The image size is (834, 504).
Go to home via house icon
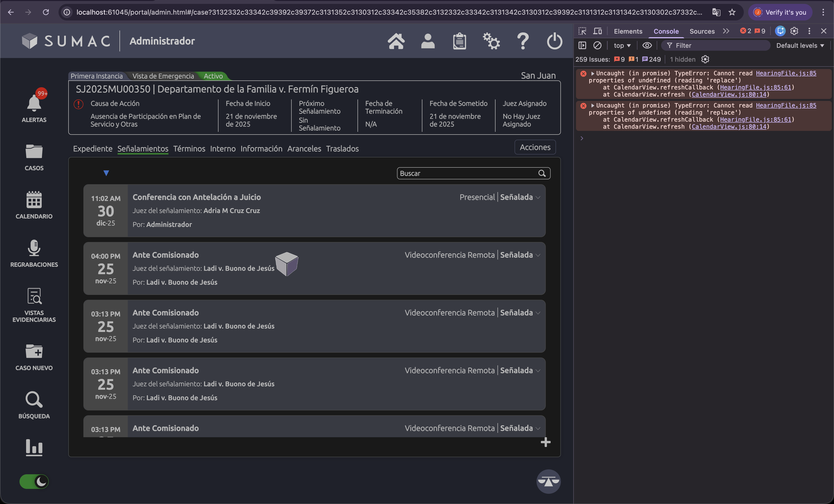point(396,41)
